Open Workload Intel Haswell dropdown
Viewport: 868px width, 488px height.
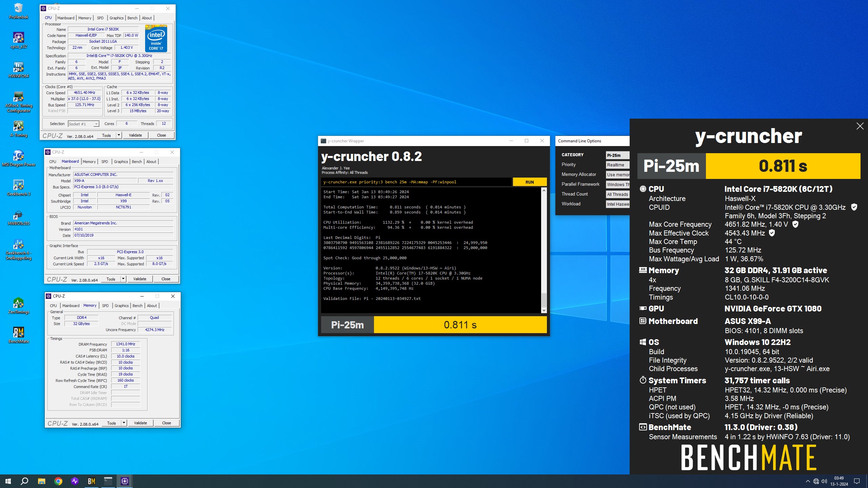(617, 204)
